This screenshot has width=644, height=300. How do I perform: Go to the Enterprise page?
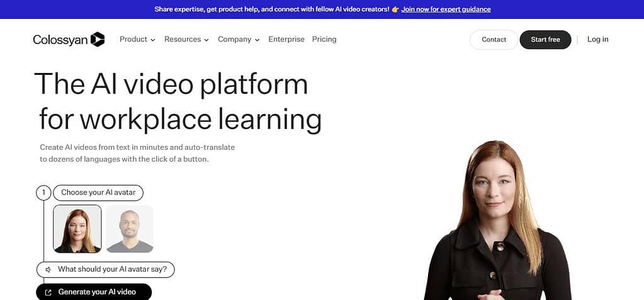click(x=286, y=40)
